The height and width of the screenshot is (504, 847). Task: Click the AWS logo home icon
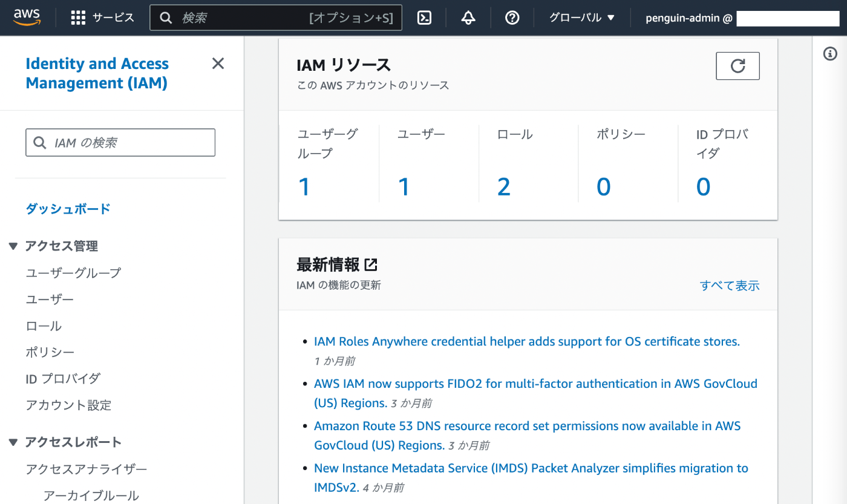[x=27, y=18]
